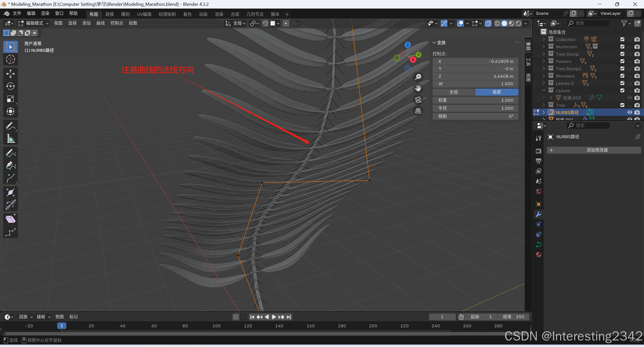Open the Modifiers properties tab

[x=538, y=214]
